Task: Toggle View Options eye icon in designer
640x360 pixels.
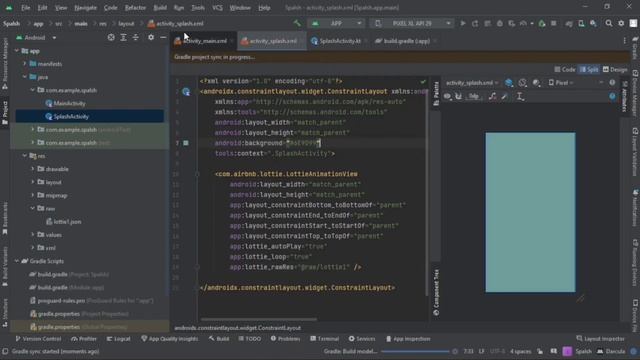Action: [x=447, y=96]
